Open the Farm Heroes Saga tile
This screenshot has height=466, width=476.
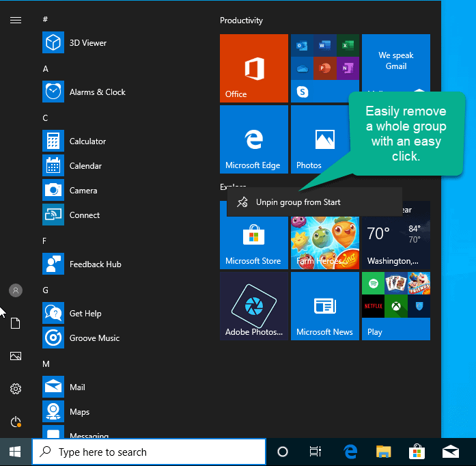point(325,243)
